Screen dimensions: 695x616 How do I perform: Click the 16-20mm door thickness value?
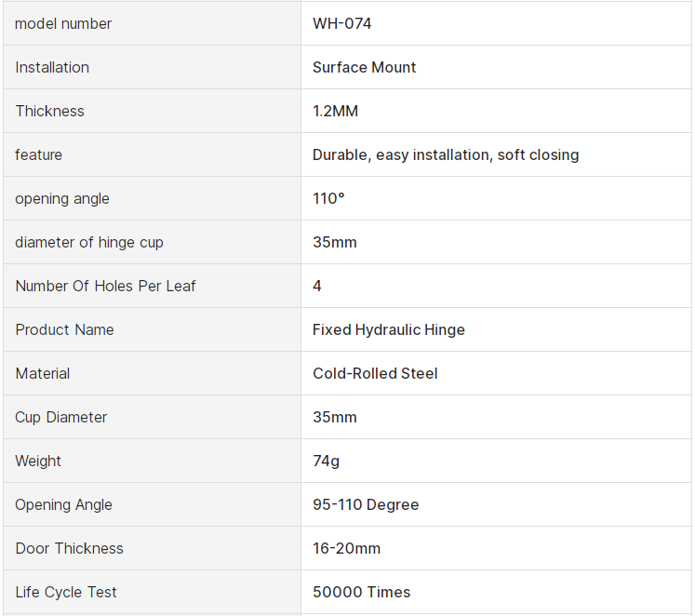coord(346,548)
